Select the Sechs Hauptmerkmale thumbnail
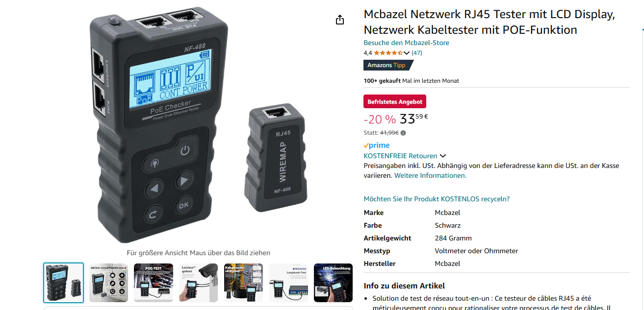 coord(108,283)
